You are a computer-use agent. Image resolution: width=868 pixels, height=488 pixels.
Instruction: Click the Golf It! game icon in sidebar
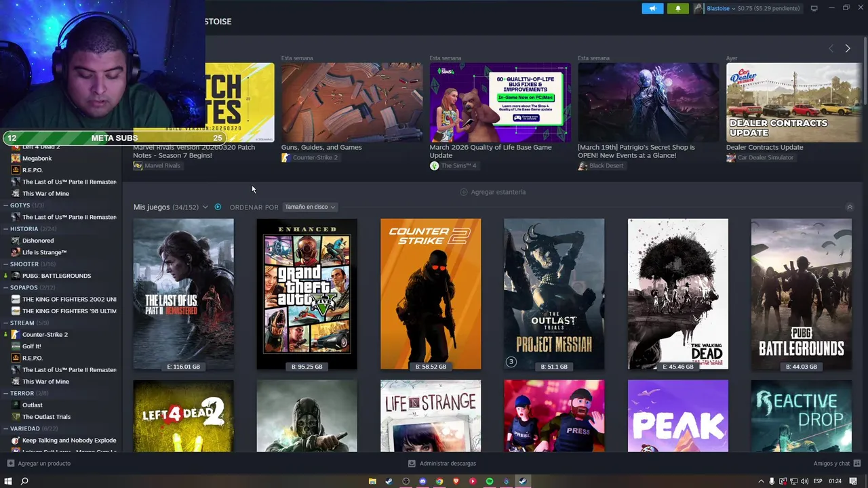(16, 346)
